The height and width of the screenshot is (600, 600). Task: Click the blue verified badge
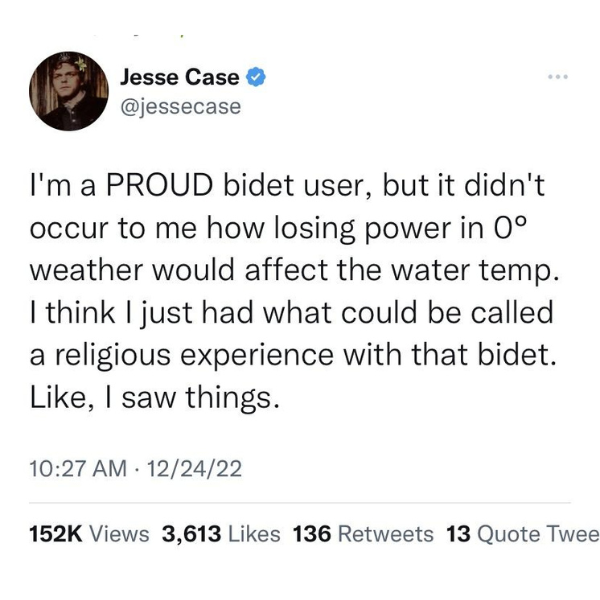pos(255,77)
